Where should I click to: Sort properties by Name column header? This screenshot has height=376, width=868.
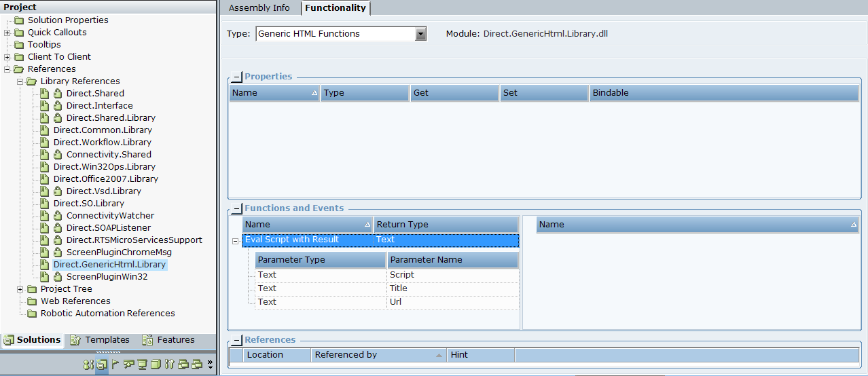274,93
